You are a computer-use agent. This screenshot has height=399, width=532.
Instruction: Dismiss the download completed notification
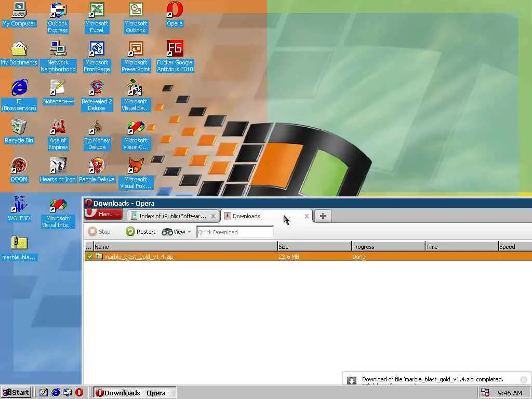[524, 379]
